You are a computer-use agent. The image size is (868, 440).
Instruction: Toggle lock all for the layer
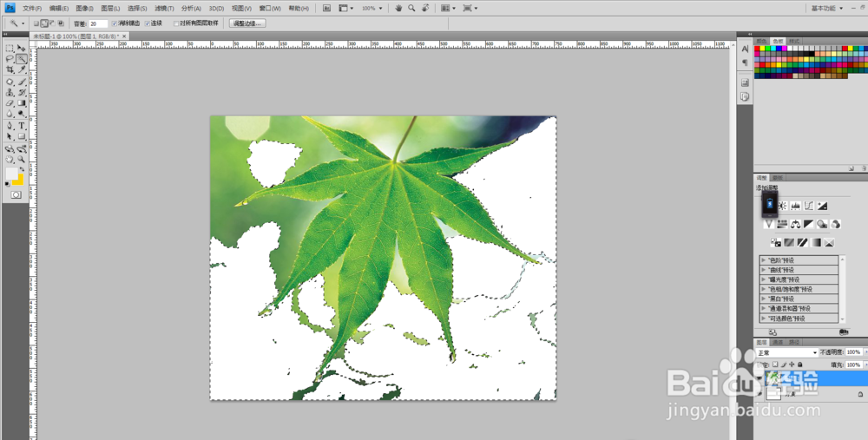[800, 364]
